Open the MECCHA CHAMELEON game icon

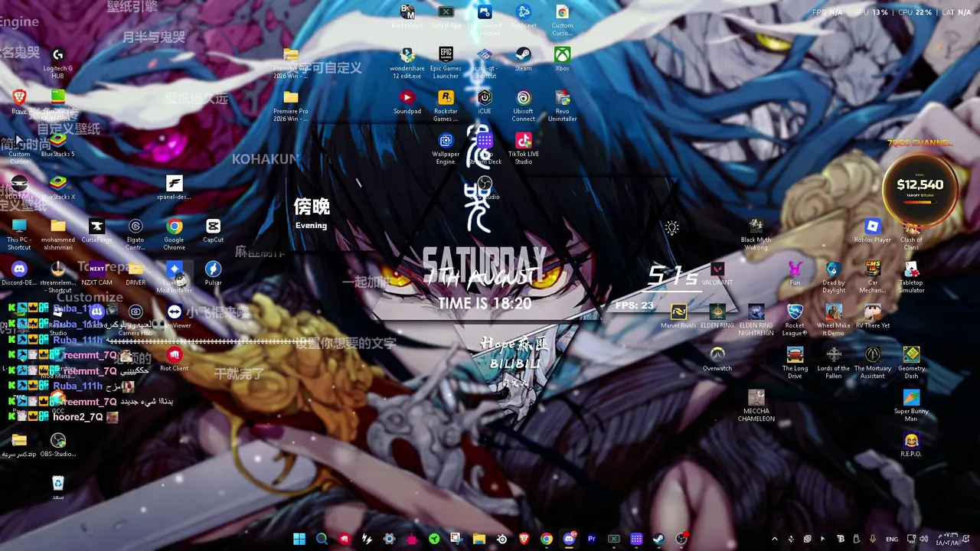click(x=756, y=406)
